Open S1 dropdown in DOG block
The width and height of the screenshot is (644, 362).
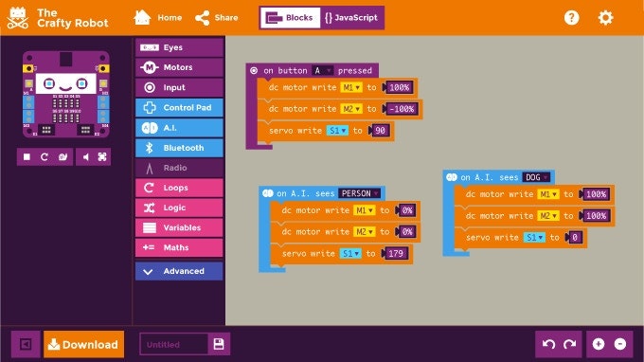click(x=534, y=238)
